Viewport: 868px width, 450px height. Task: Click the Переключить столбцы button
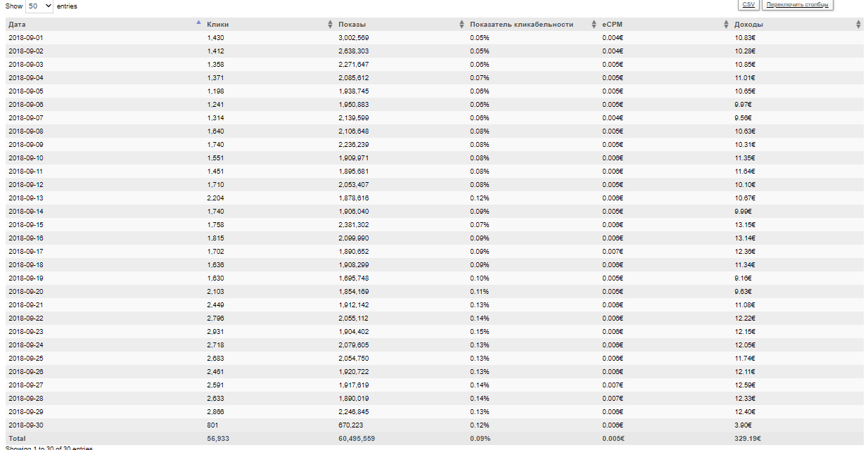pos(797,4)
